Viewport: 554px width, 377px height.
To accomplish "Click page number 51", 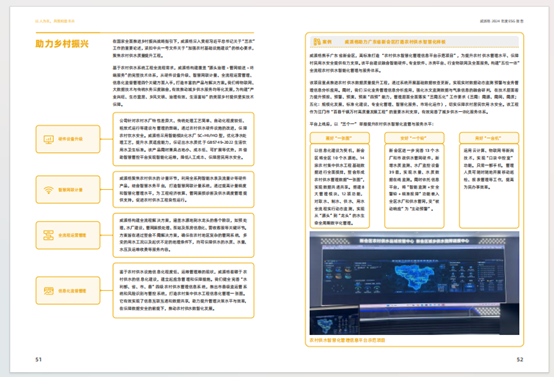I will pyautogui.click(x=39, y=359).
